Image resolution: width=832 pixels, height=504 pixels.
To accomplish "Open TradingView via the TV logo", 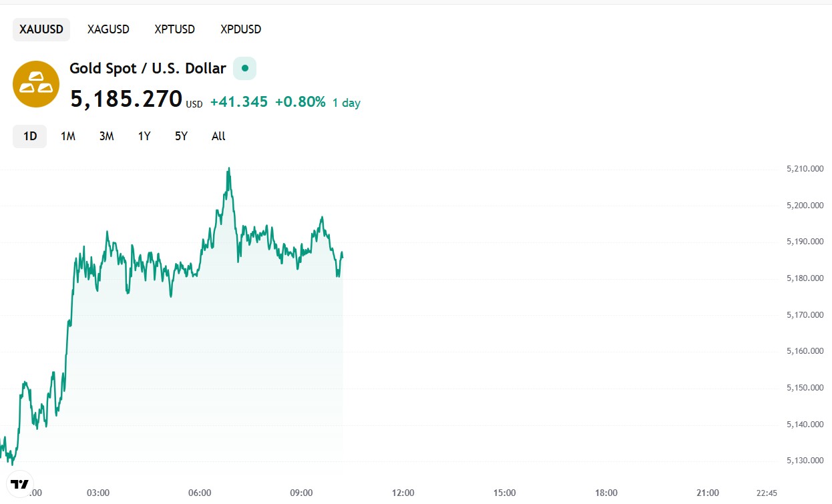I will 21,483.
